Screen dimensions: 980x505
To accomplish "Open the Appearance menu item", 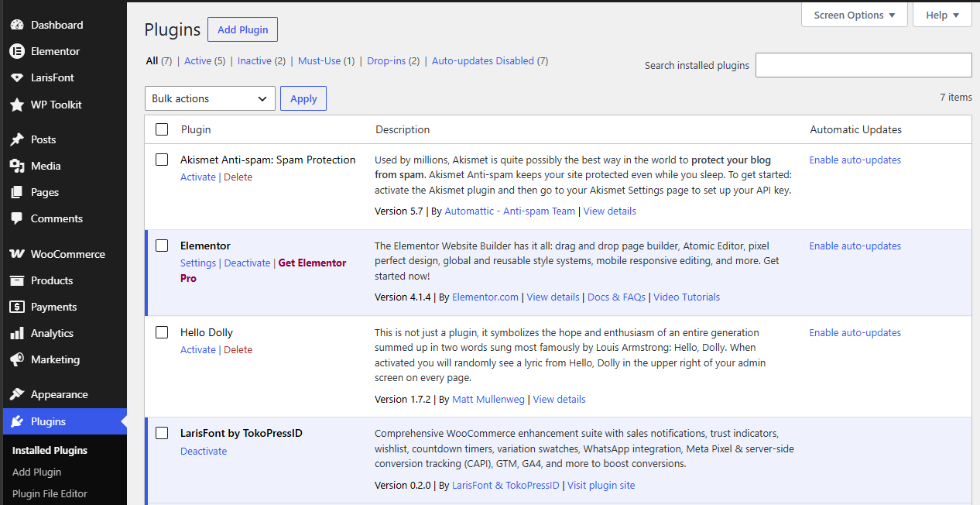I will point(63,394).
